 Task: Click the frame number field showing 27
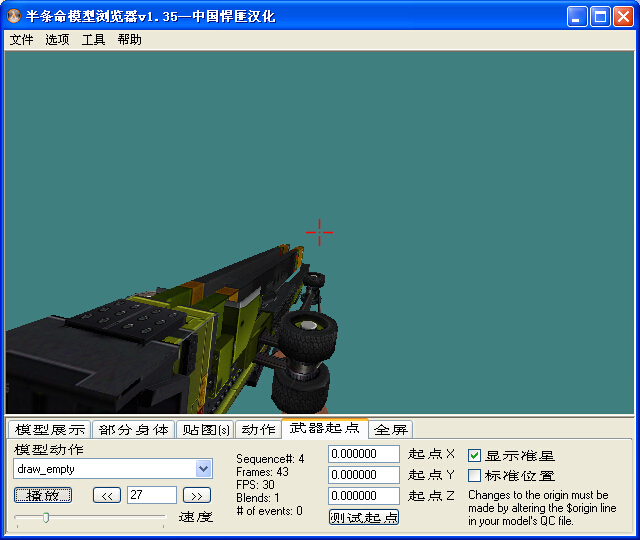tap(151, 495)
